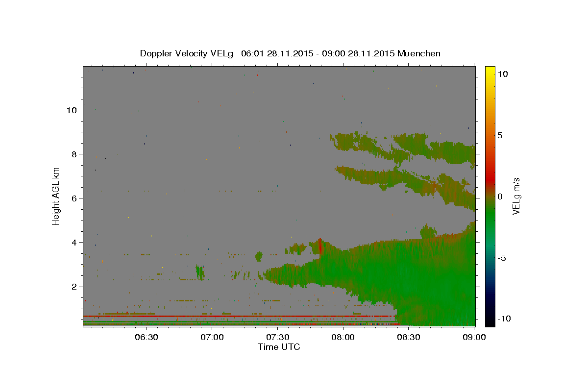Viewport: 588px width, 392px height.
Task: Click the '08:00' time tick label
Action: coord(343,337)
